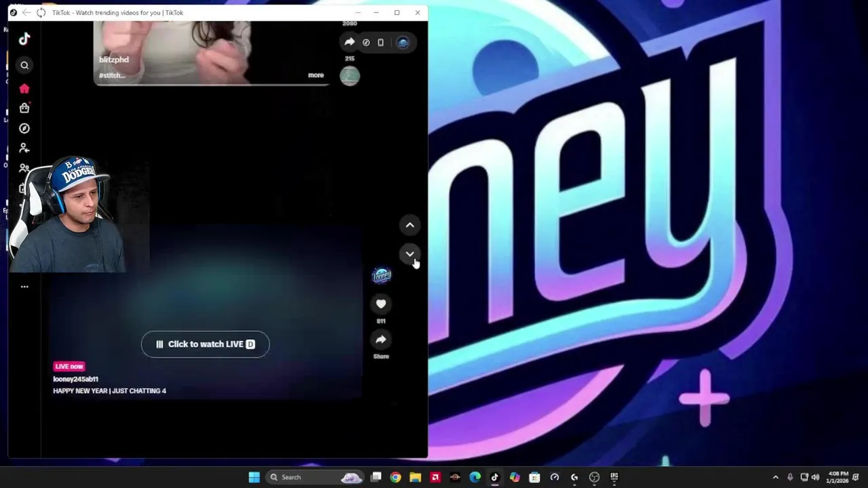The image size is (868, 488).
Task: Select the TikTok app taskbar icon
Action: pos(494,477)
